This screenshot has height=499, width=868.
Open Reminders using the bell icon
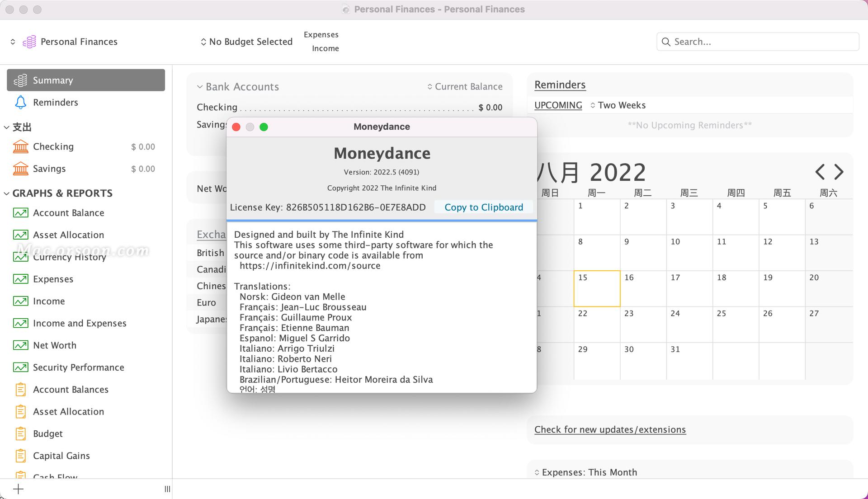[x=20, y=102]
